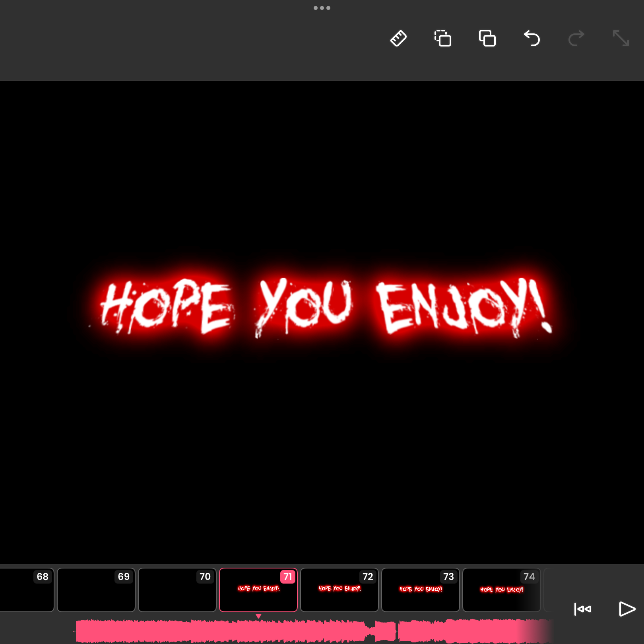Screen dimensions: 644x644
Task: Rewind playback to the first frame
Action: point(583,609)
